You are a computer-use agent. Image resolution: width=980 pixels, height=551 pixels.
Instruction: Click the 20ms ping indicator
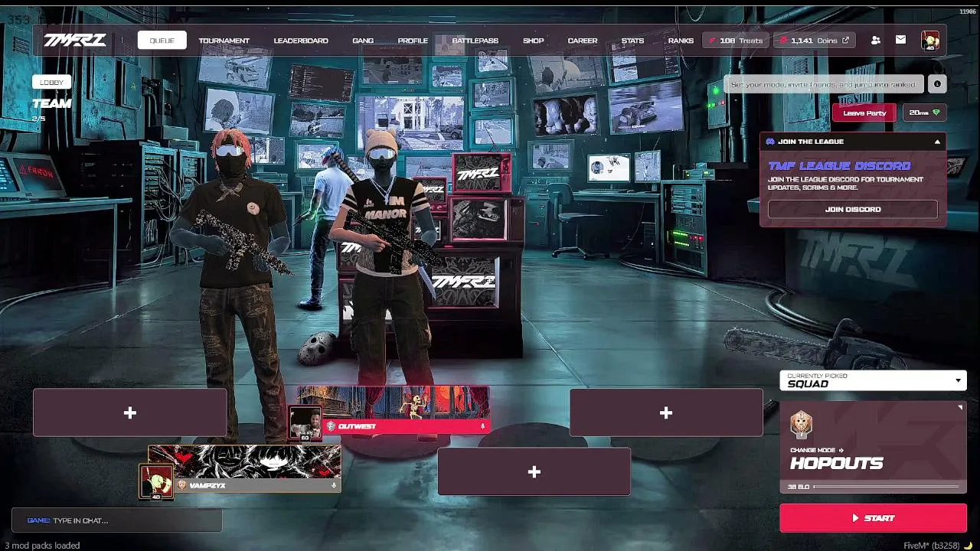coord(925,112)
